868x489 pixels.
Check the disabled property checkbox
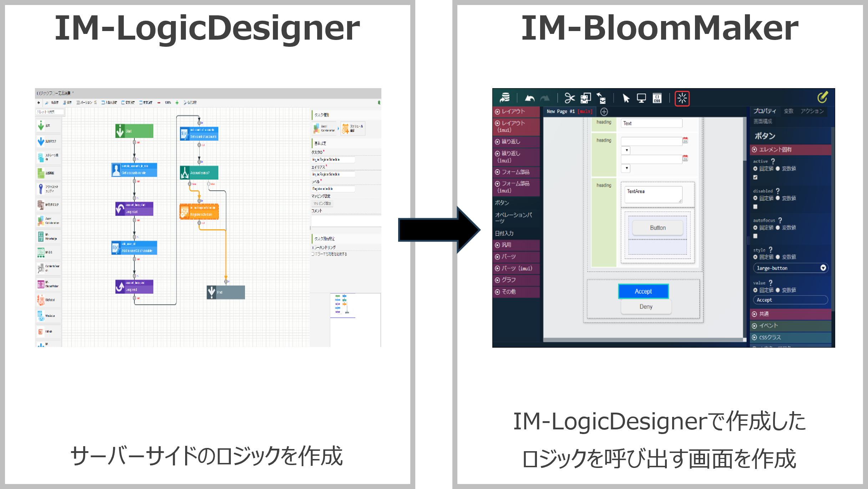(755, 207)
